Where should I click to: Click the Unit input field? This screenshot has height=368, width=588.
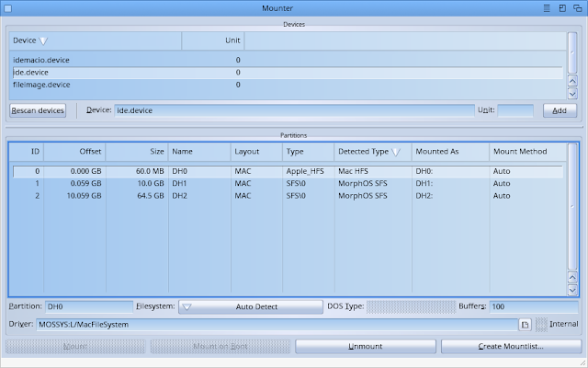515,110
